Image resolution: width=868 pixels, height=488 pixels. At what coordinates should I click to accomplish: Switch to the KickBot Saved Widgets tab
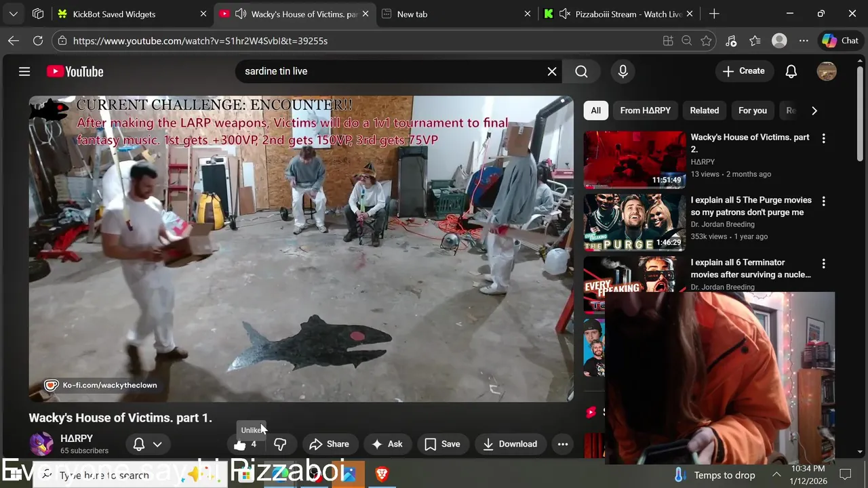pos(132,14)
